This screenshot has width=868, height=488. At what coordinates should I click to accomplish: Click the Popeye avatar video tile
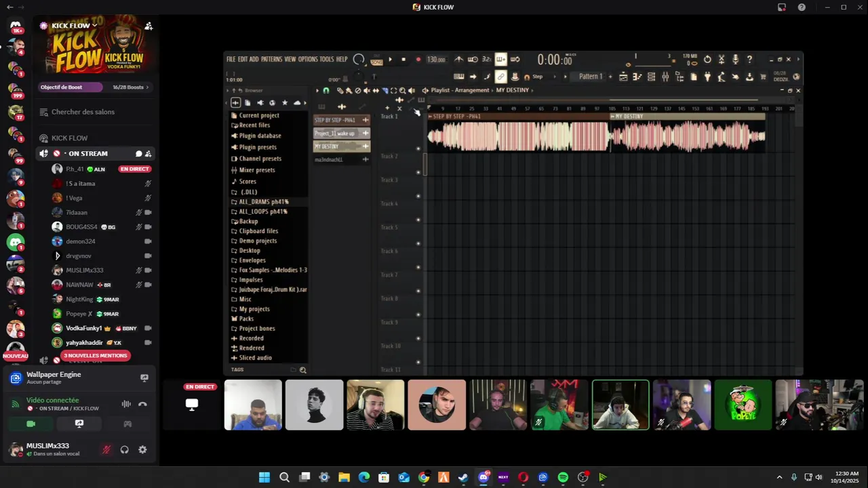[743, 405]
